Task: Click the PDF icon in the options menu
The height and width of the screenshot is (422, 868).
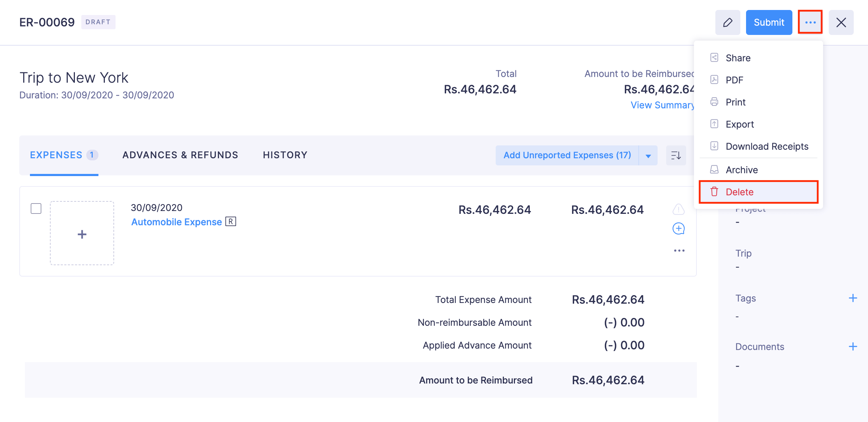Action: [x=714, y=80]
